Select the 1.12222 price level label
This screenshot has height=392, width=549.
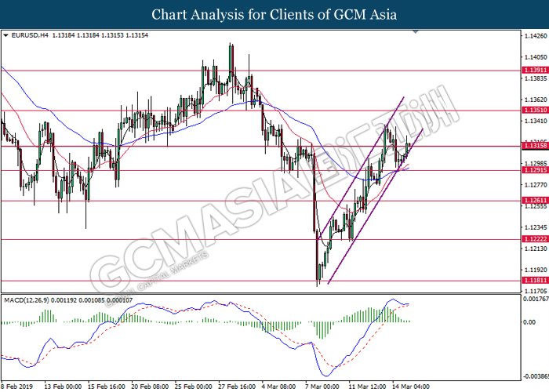(x=536, y=238)
